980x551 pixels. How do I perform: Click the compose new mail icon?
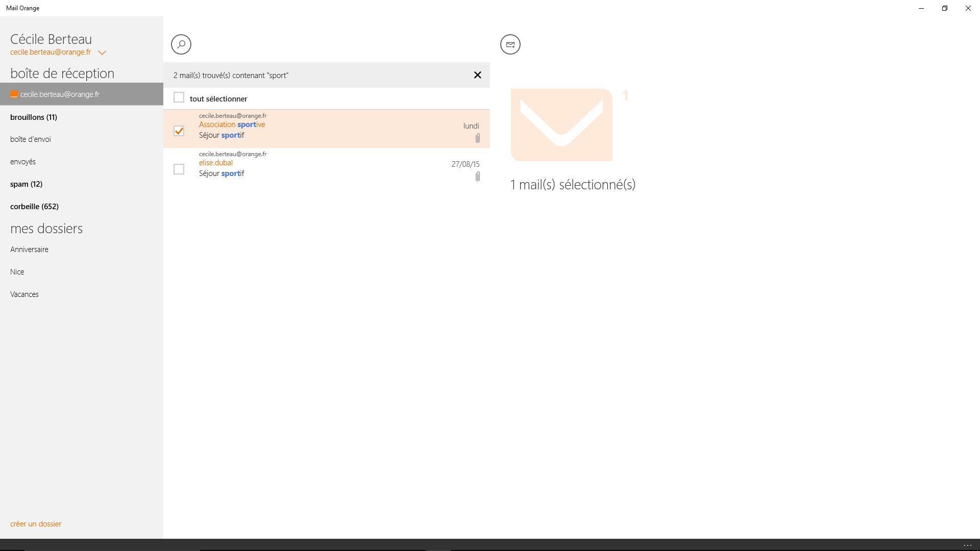(510, 44)
